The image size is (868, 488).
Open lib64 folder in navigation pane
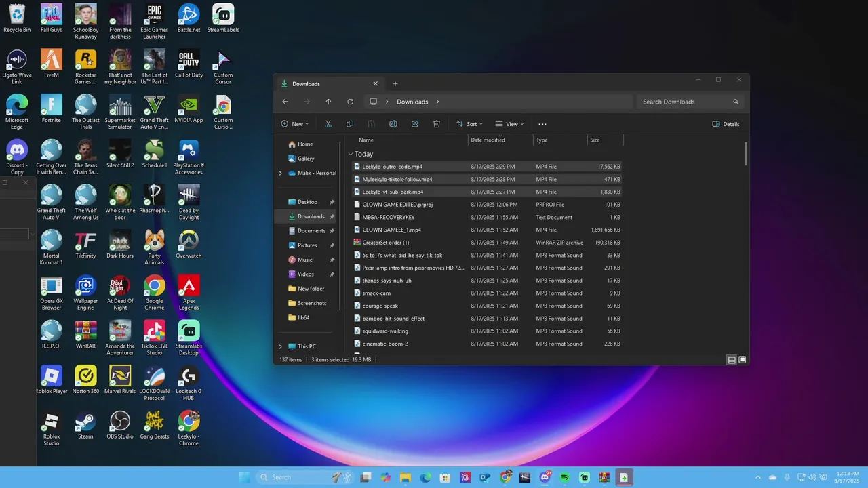pos(303,317)
